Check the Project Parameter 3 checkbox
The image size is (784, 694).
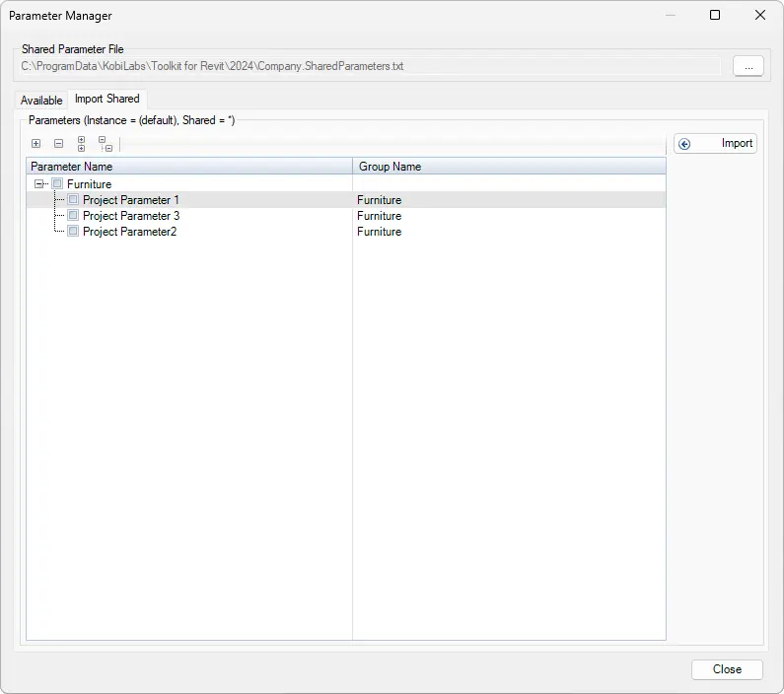73,216
